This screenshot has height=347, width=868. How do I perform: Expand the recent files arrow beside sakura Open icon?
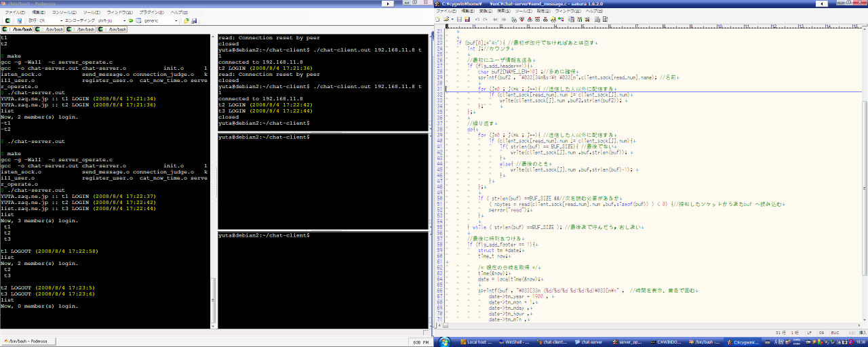pyautogui.click(x=452, y=20)
